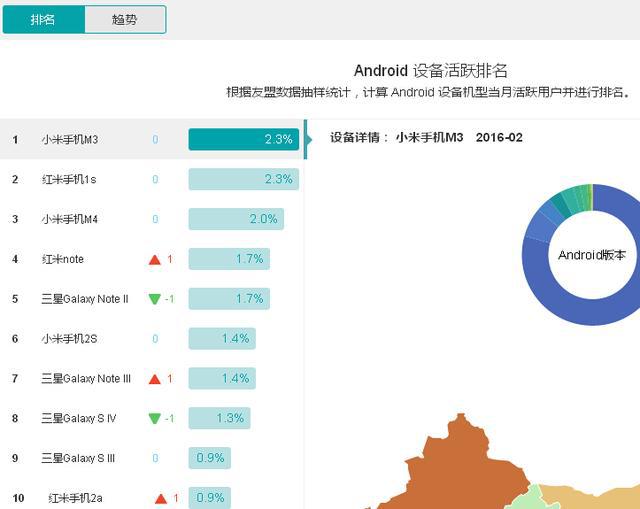The image size is (640, 509).
Task: Click the 1.4% bar for 小米手机2S
Action: pos(222,338)
